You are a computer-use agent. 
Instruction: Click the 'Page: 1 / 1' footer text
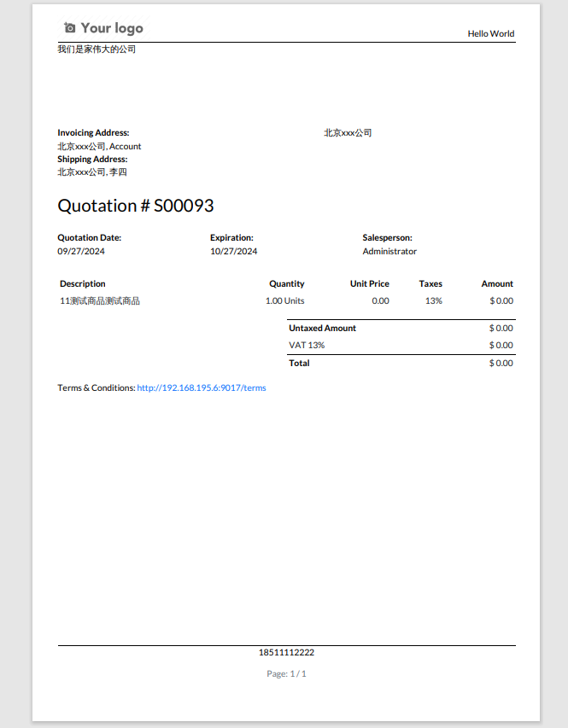pos(286,673)
